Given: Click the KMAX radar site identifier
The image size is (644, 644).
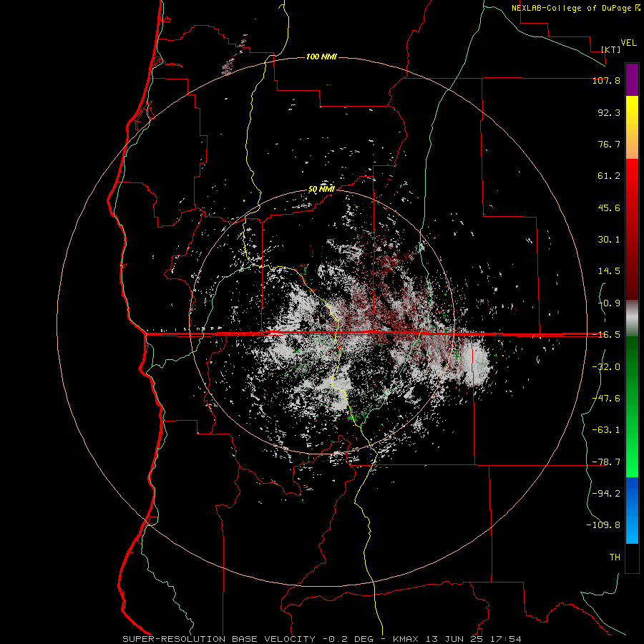Looking at the screenshot, I should [x=406, y=639].
